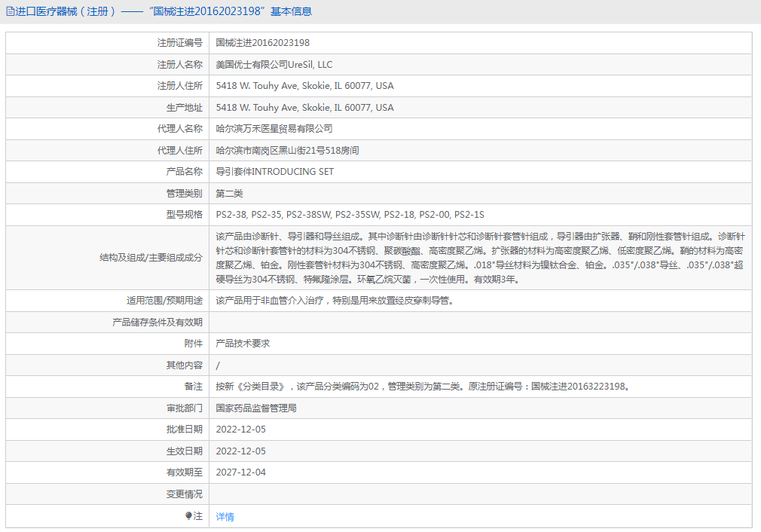Viewport: 761px width, 532px height.
Task: Click intended use text 该产品用于非血管介入治疗
Action: pyautogui.click(x=335, y=301)
